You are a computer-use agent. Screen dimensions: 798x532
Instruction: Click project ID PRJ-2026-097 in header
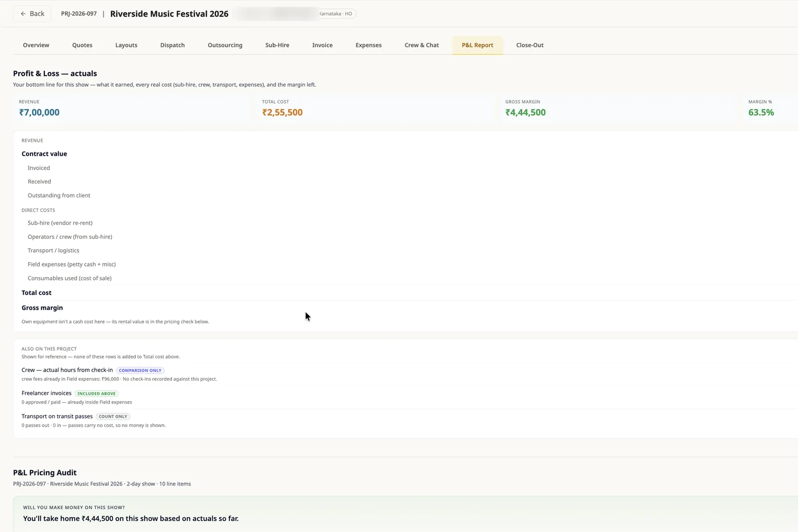point(79,14)
